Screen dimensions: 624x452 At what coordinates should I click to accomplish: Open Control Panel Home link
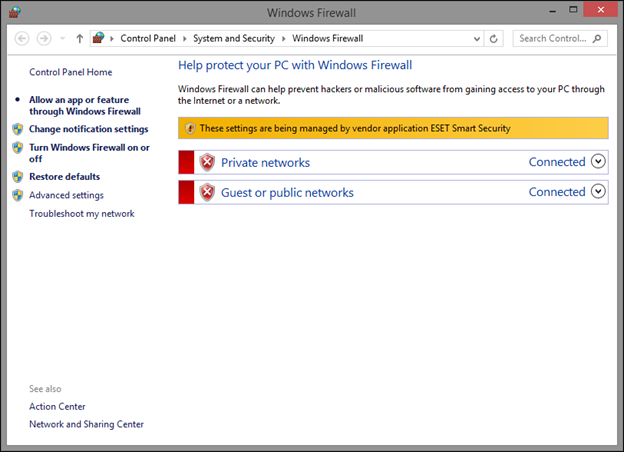70,72
